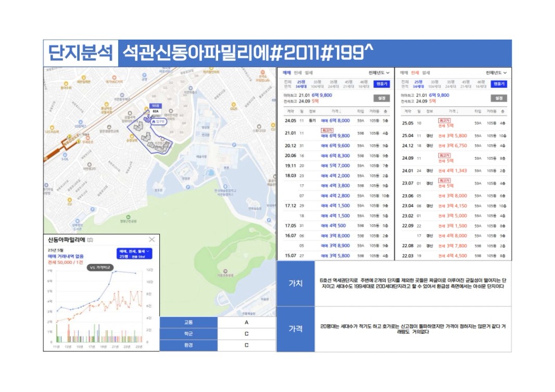Select 매매 tab in the right panel
This screenshot has width=555, height=392.
[x=404, y=73]
